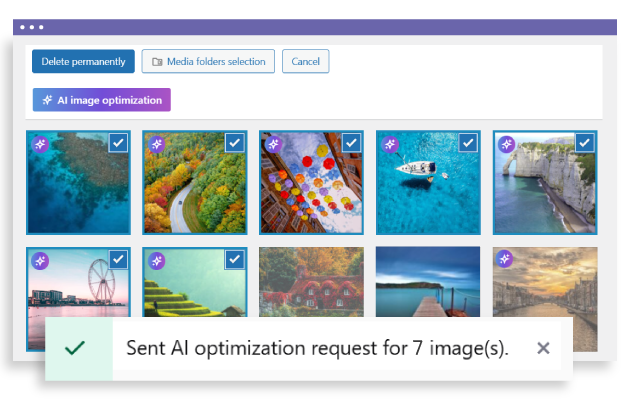Click the three dots in the purple title bar

[x=32, y=27]
